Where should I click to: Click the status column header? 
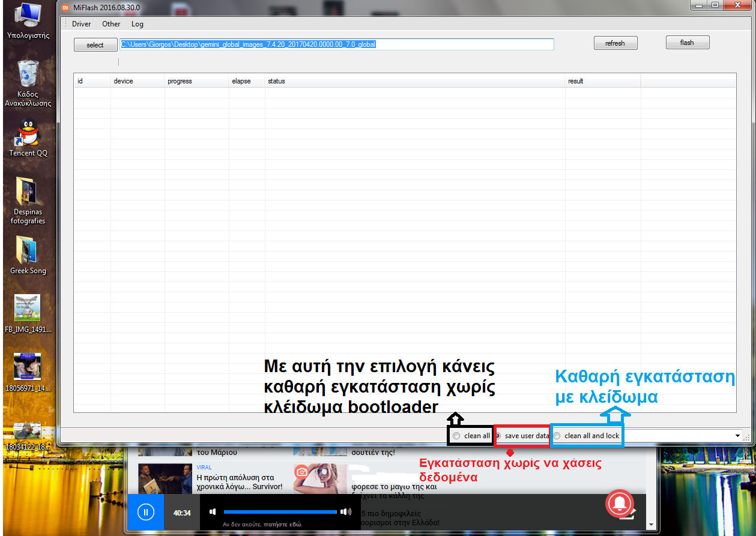coord(415,81)
